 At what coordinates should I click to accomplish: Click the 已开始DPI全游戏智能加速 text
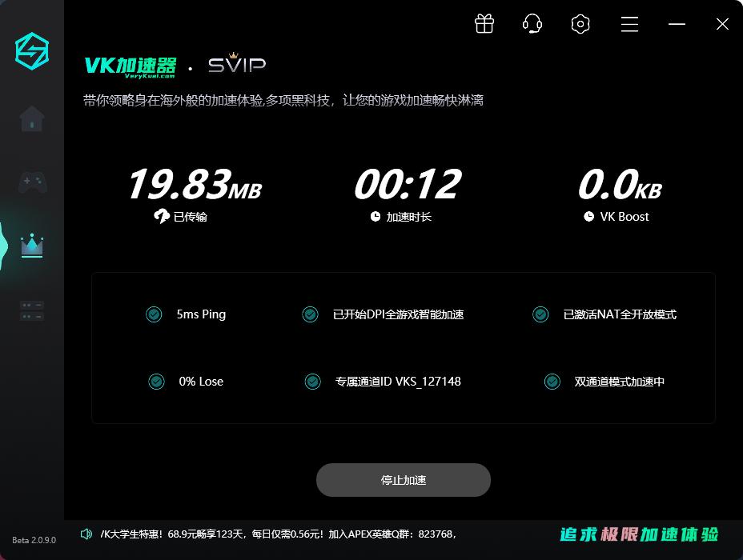[398, 314]
